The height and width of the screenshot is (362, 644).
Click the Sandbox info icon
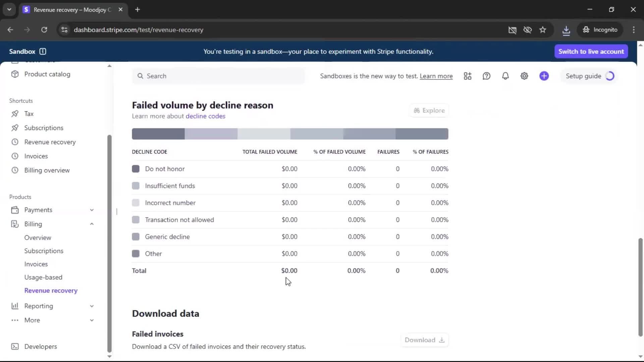point(43,51)
